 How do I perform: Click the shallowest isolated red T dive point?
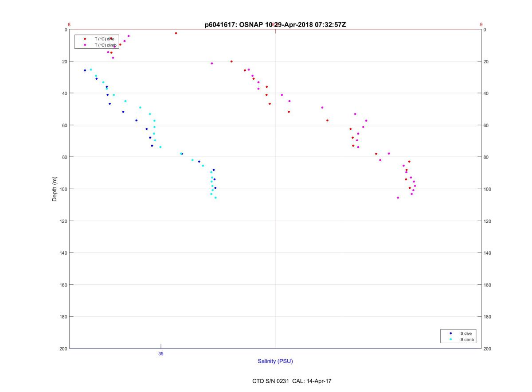pyautogui.click(x=176, y=33)
